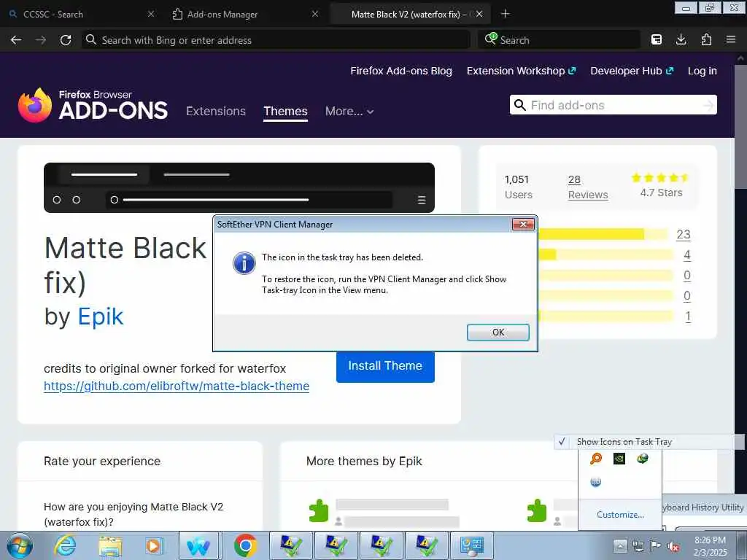The width and height of the screenshot is (747, 560).
Task: Open Windows Explorer folder on taskbar
Action: tap(110, 545)
